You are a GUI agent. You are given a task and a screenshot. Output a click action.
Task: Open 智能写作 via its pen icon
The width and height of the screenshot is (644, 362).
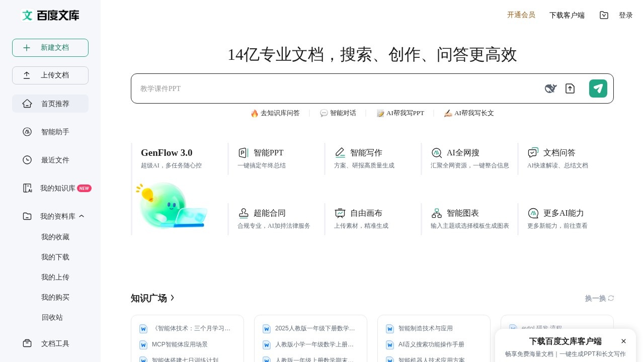pyautogui.click(x=340, y=152)
